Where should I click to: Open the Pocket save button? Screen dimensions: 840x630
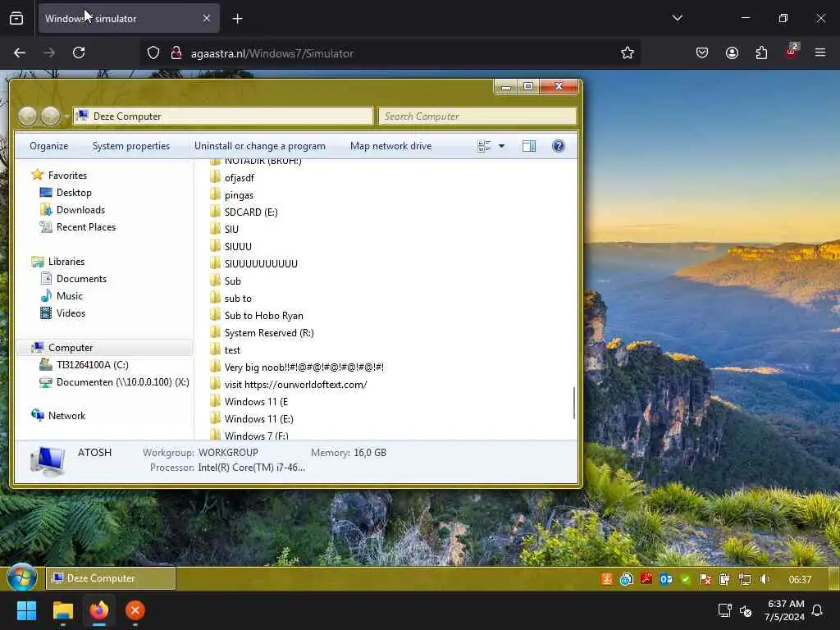pyautogui.click(x=702, y=52)
